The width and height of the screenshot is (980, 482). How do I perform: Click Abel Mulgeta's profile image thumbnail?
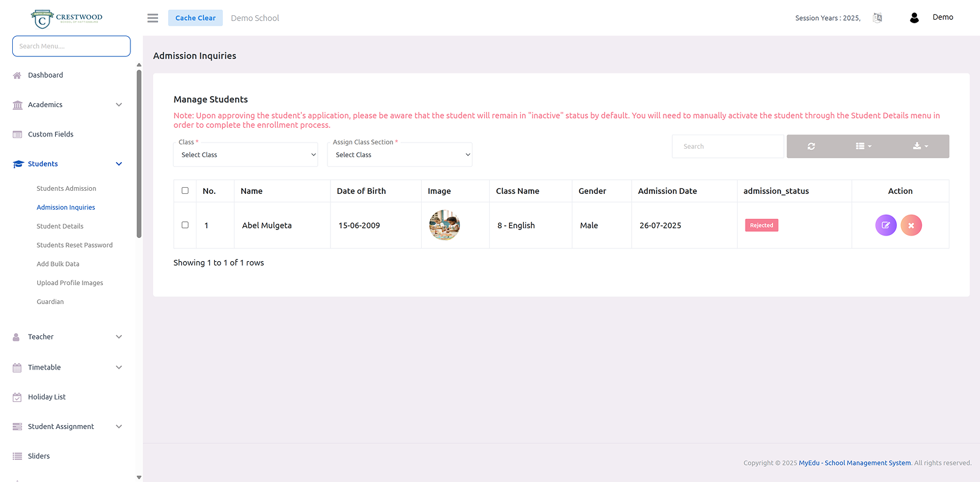[x=444, y=225]
